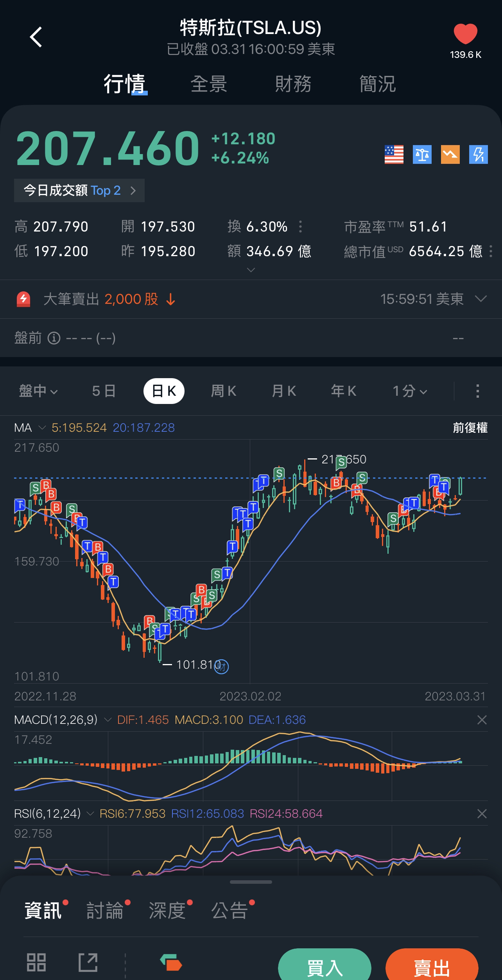Viewport: 502px width, 980px height.
Task: Select the 周K chart period
Action: click(224, 391)
